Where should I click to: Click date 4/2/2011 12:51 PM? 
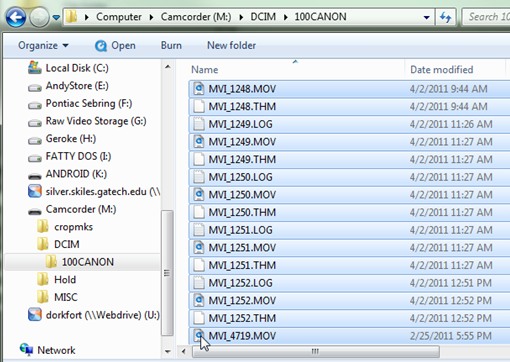[x=451, y=283]
